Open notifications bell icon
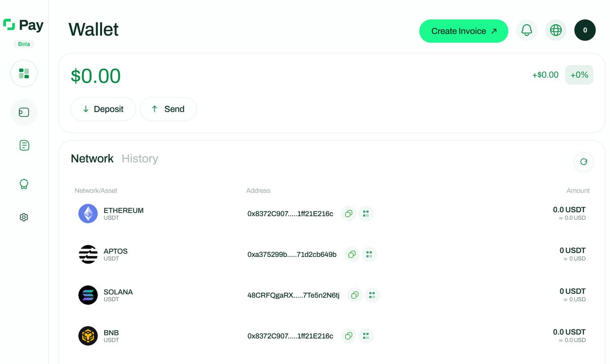Viewport: 610px width, 364px height. click(x=527, y=30)
